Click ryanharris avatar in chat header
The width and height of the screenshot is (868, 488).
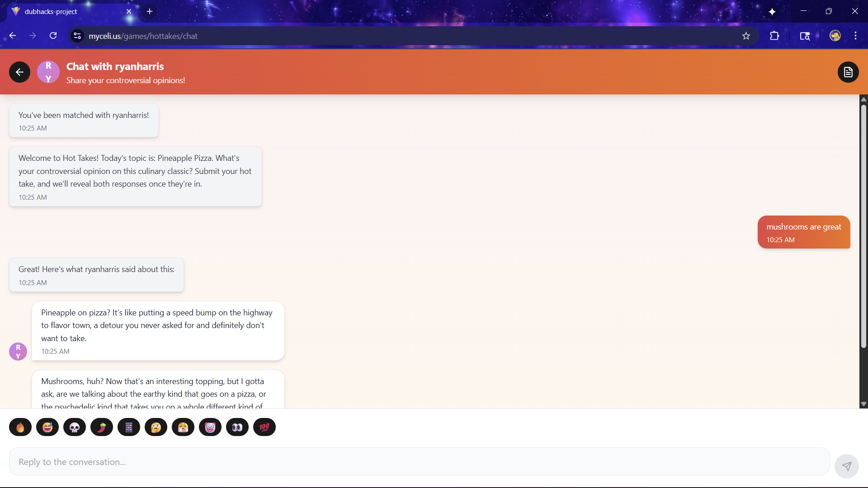click(48, 72)
